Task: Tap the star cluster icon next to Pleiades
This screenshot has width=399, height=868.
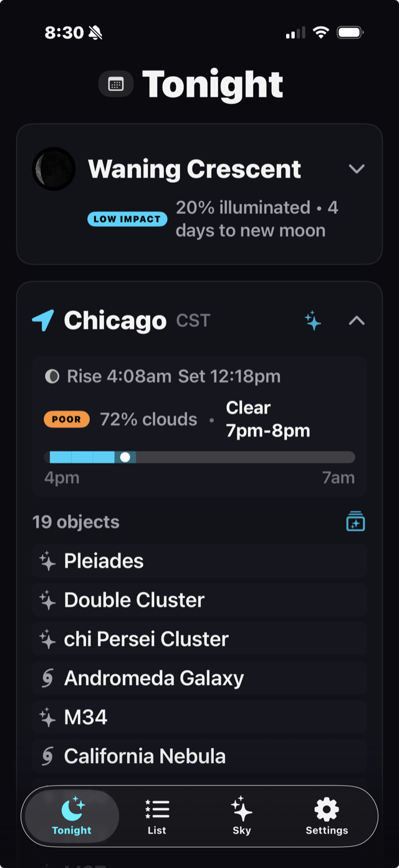Action: point(46,560)
